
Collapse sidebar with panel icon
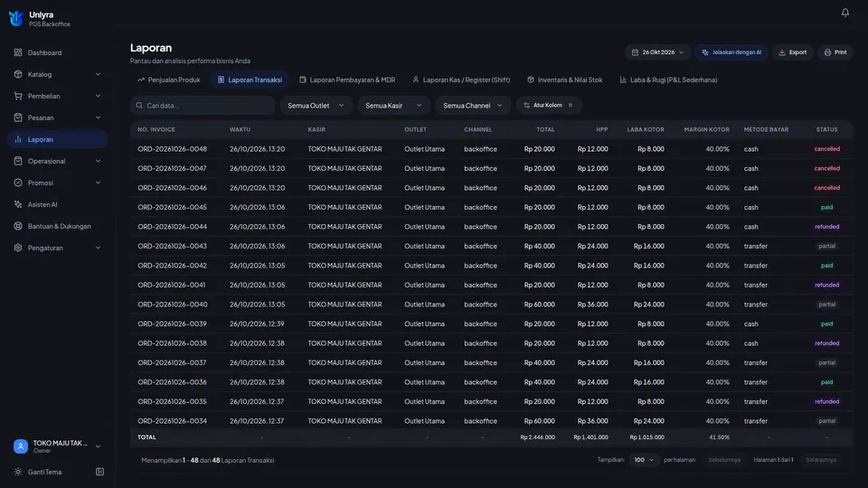[99, 472]
